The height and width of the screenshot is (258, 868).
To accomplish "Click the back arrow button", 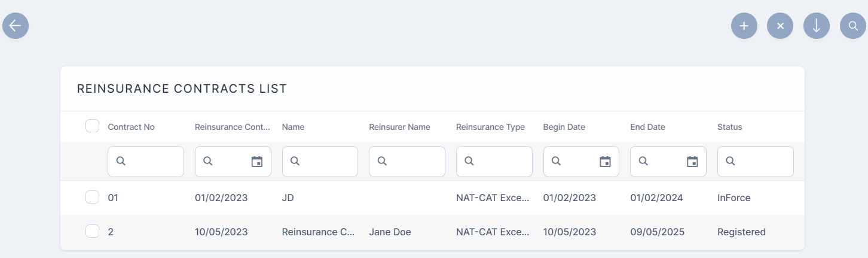I will coord(16,26).
